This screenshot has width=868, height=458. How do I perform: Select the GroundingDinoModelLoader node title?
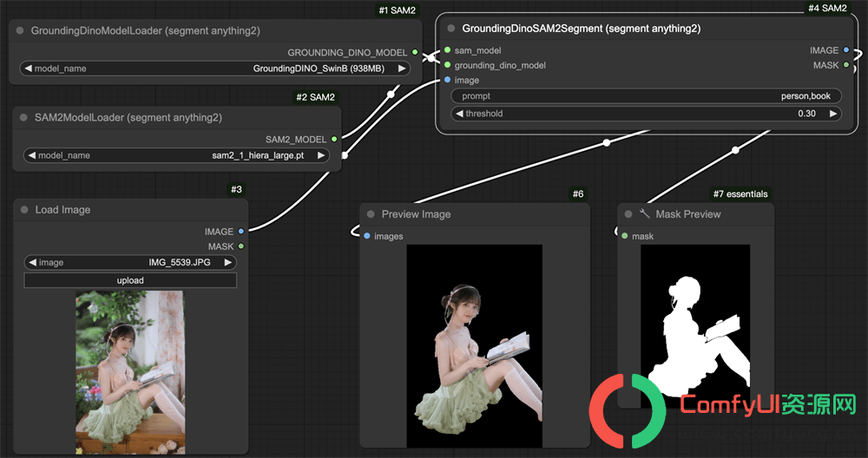(x=146, y=30)
